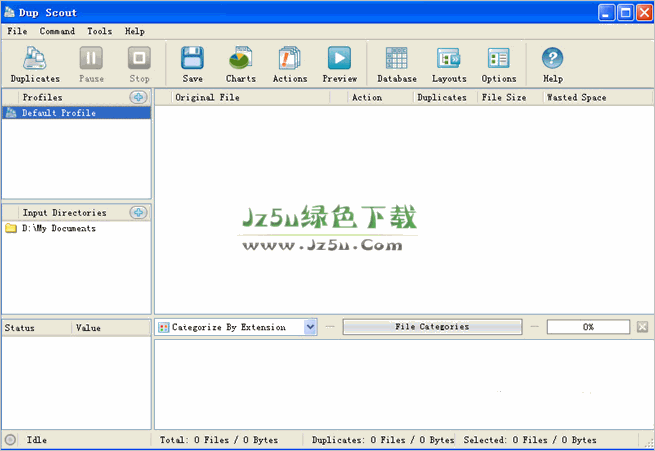Click the Selected: 0 Files / 0 Bytes status
The image size is (655, 451).
(x=530, y=440)
